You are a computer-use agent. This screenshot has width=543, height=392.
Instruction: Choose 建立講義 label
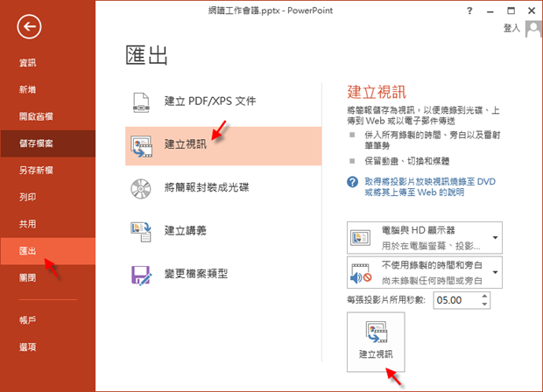click(186, 230)
